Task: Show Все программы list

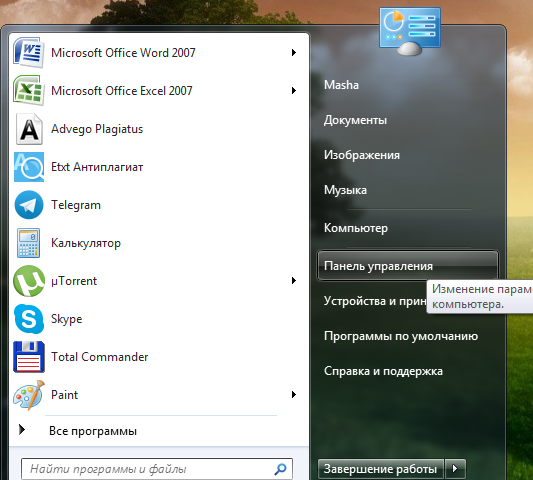Action: click(93, 431)
